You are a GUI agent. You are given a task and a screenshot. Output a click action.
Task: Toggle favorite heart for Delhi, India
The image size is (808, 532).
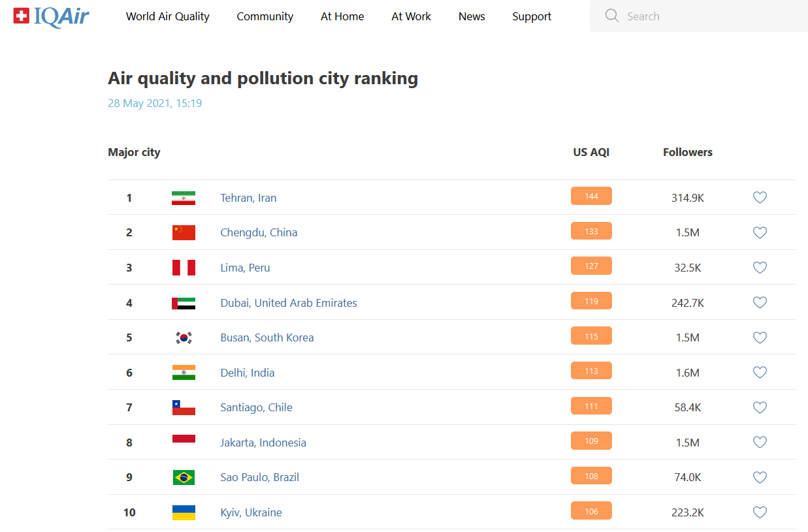[x=759, y=372]
